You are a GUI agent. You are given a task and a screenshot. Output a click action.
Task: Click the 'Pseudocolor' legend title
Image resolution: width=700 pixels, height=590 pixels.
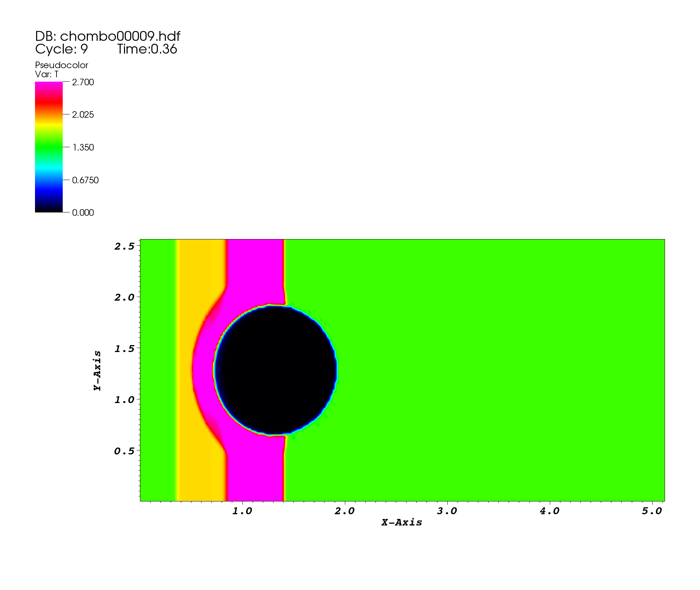coord(62,66)
